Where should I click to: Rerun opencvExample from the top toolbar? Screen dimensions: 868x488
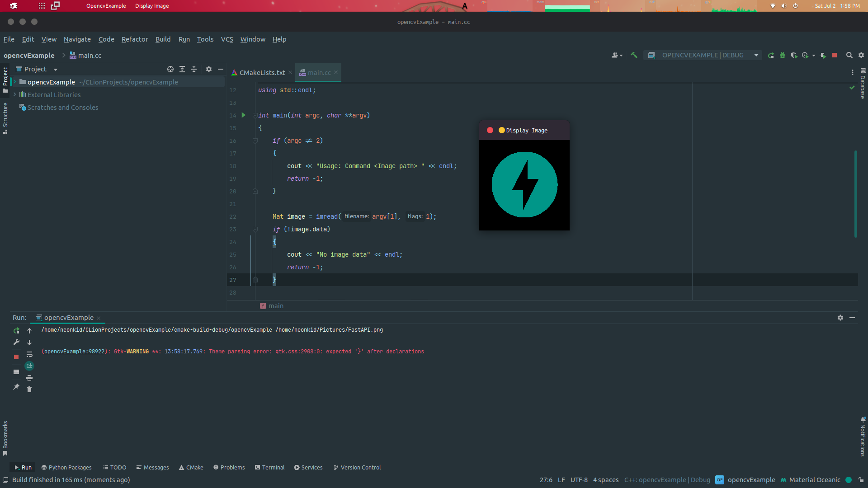[771, 55]
